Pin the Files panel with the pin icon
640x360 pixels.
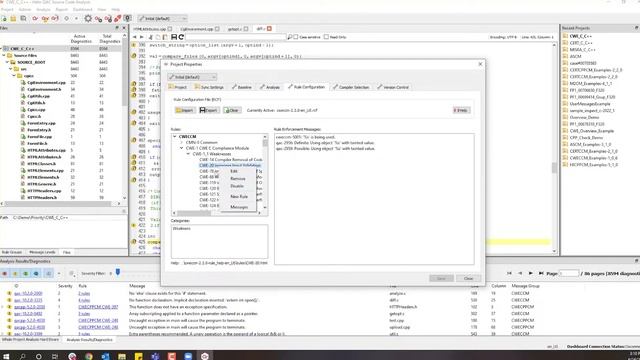point(117,28)
